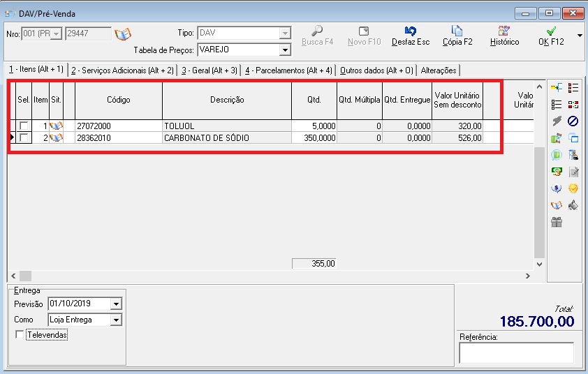Check the Sel. box for CARBONATO DE SÓDIO

(24, 138)
